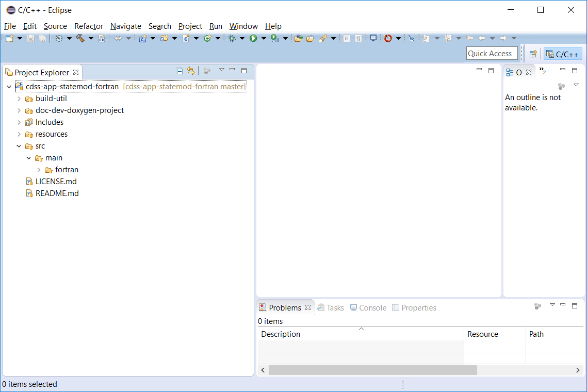Toggle Link with Editor in Project Explorer
The width and height of the screenshot is (587, 392).
(x=191, y=71)
